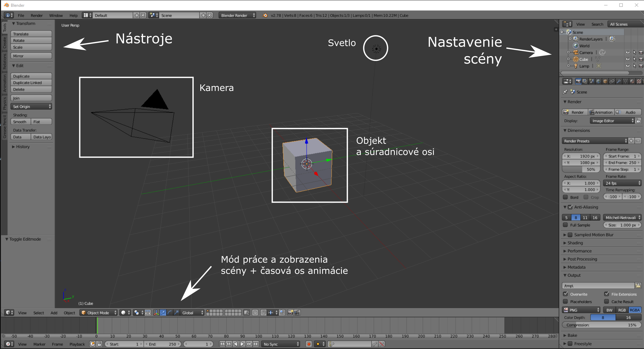
Task: Open the 24 fps frame rate dropdown
Action: pyautogui.click(x=622, y=183)
